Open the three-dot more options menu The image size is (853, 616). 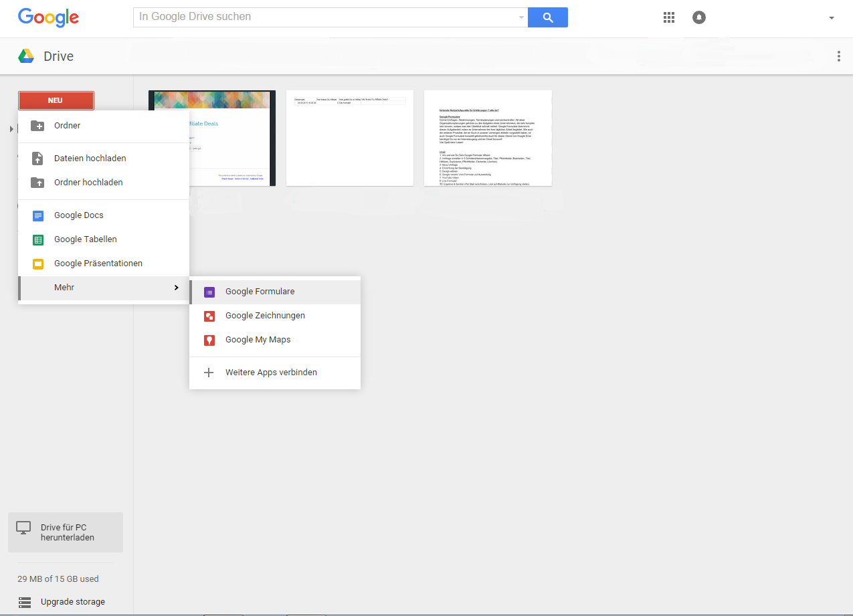pos(838,56)
